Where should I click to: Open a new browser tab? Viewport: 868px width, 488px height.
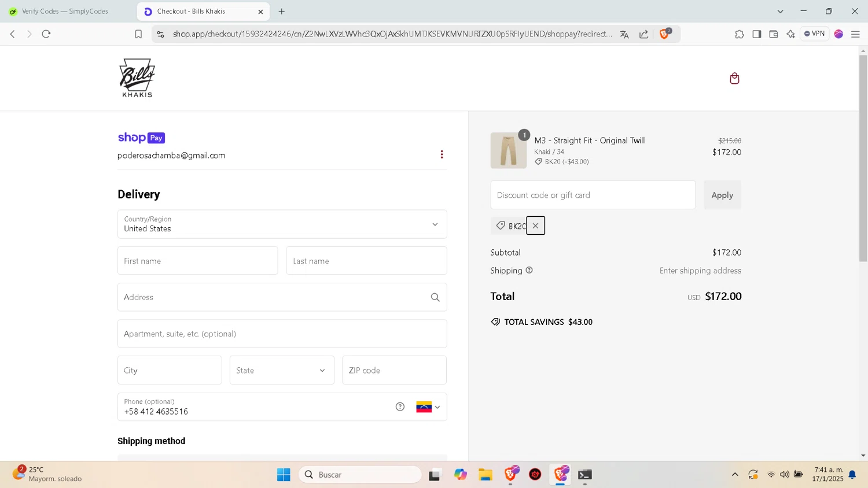click(282, 11)
